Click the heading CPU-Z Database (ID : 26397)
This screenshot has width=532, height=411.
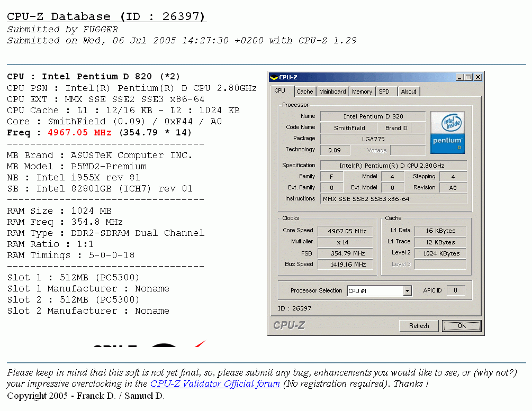(106, 16)
